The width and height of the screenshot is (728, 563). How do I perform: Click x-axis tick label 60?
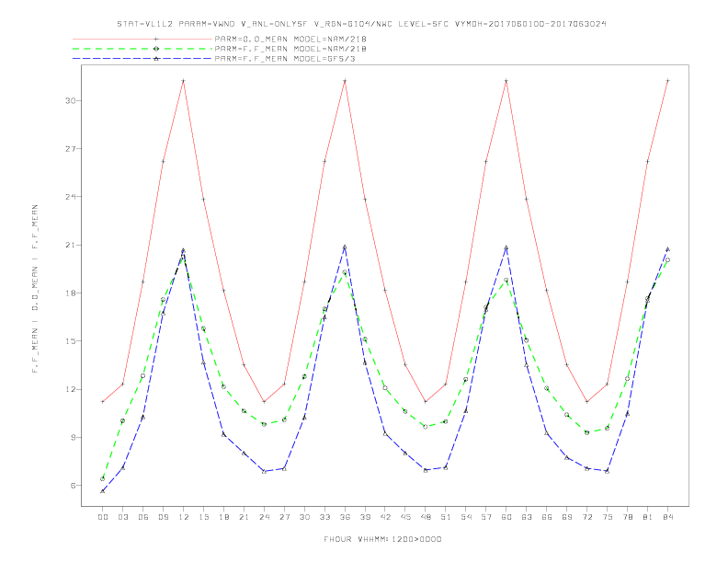coord(506,517)
